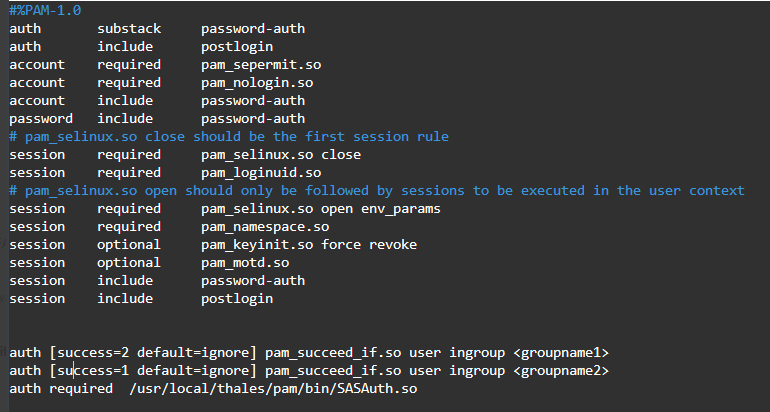
Task: Click the word revoke after pam_keyinit.so force
Action: (393, 244)
